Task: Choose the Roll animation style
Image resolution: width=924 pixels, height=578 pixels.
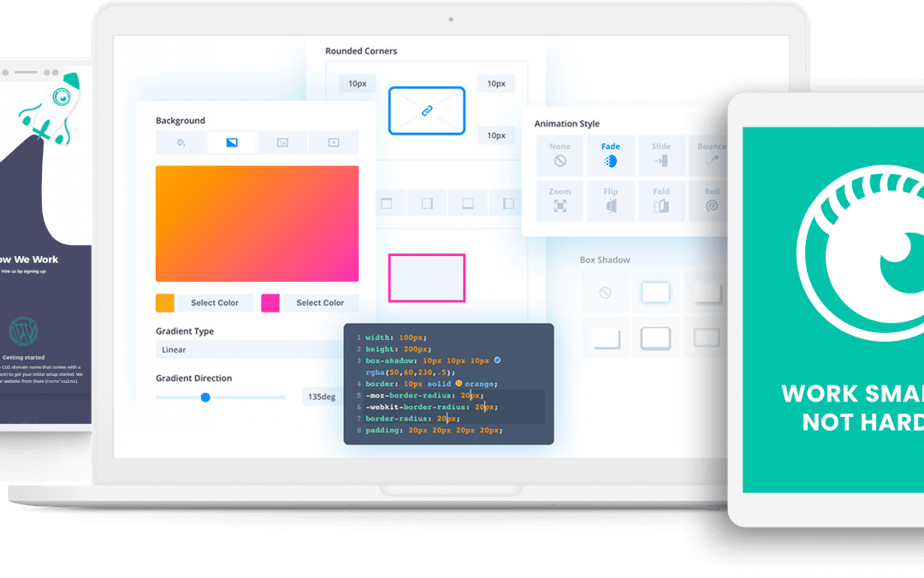Action: tap(709, 201)
